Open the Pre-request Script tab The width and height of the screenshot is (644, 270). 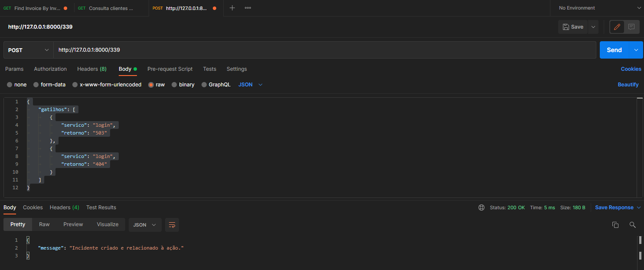tap(170, 69)
